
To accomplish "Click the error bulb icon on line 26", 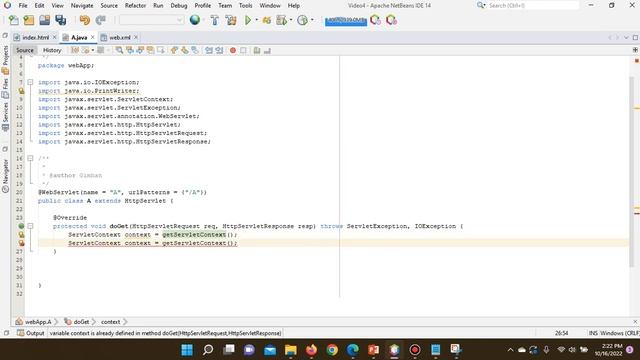I will click(21, 243).
